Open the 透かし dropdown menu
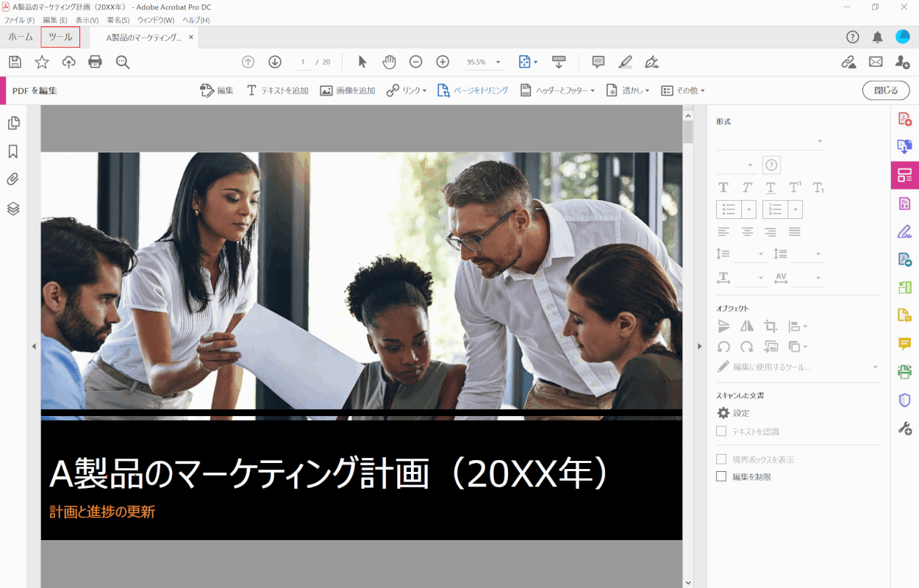The height and width of the screenshot is (588, 919). click(630, 90)
